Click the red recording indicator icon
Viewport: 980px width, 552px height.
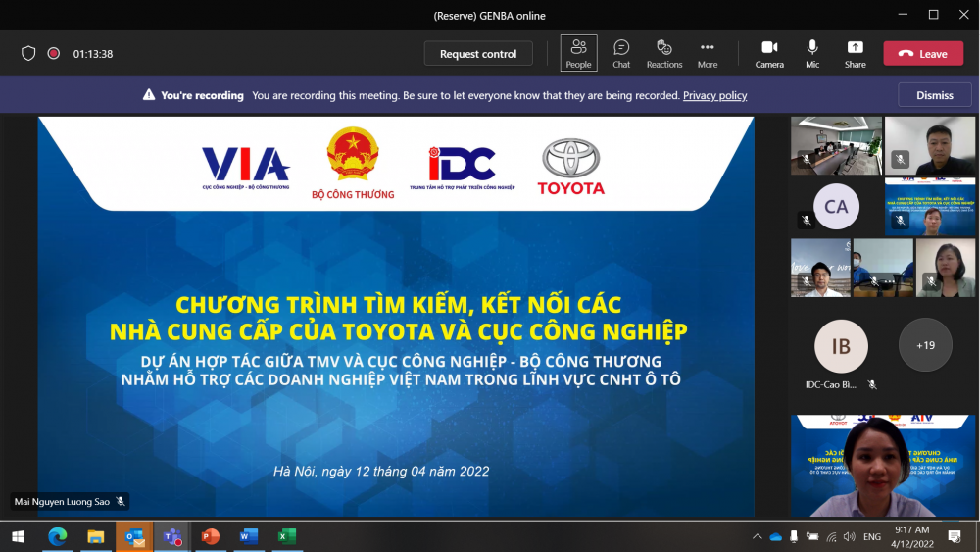[54, 54]
